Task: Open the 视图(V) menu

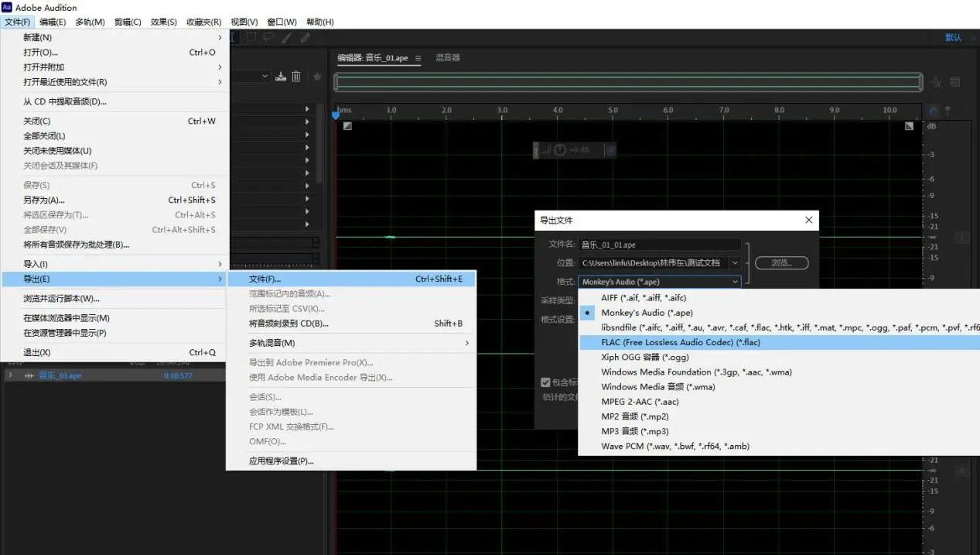Action: pyautogui.click(x=244, y=22)
